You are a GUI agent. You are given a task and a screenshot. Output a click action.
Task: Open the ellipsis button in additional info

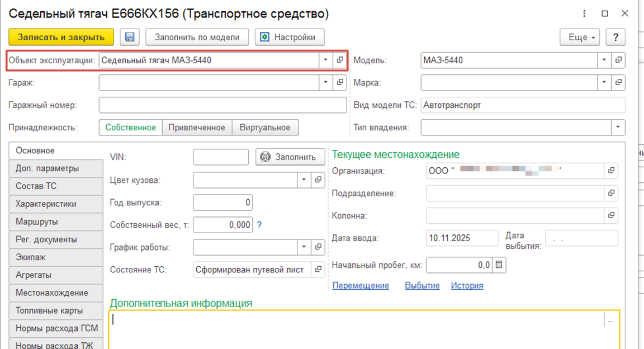tap(610, 320)
